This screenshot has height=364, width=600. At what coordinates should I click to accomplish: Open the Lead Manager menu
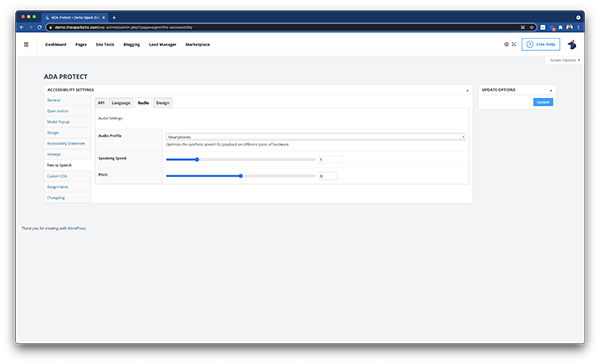(x=163, y=44)
